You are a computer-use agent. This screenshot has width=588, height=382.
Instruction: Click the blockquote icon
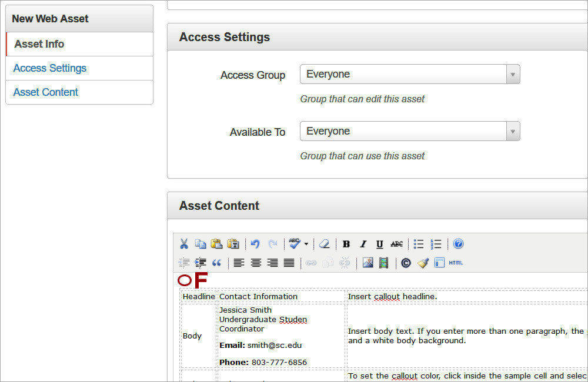click(216, 263)
